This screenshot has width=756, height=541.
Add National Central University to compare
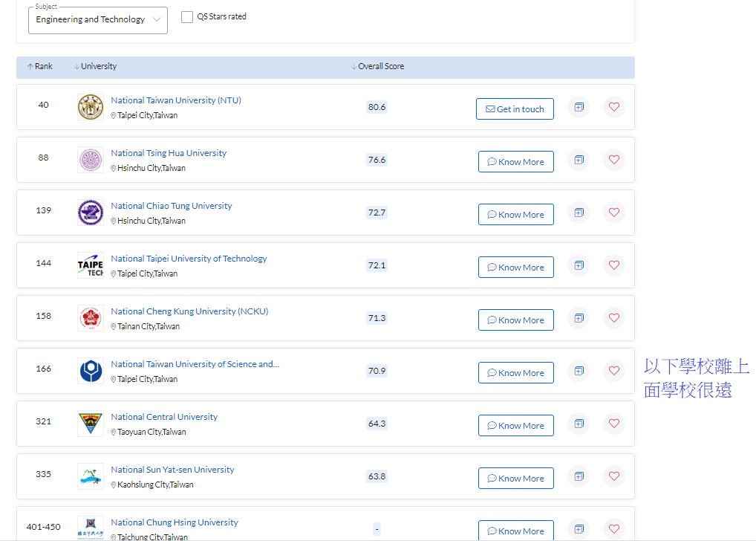[x=579, y=424]
